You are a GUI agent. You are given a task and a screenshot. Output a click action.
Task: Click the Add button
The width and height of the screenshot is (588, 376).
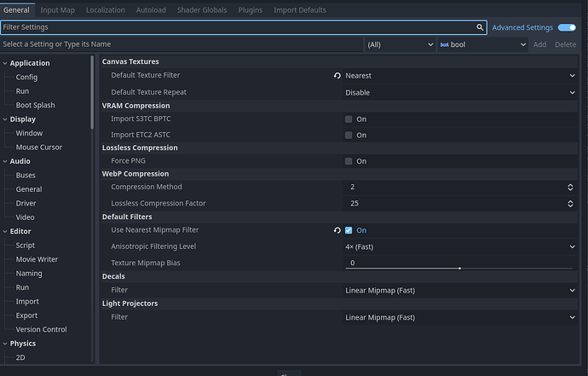539,44
